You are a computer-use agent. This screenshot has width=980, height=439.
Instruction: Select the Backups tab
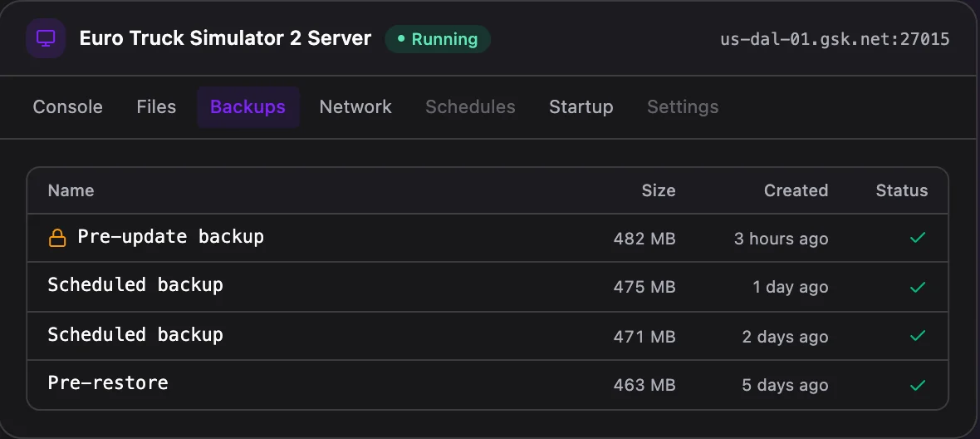pyautogui.click(x=248, y=107)
